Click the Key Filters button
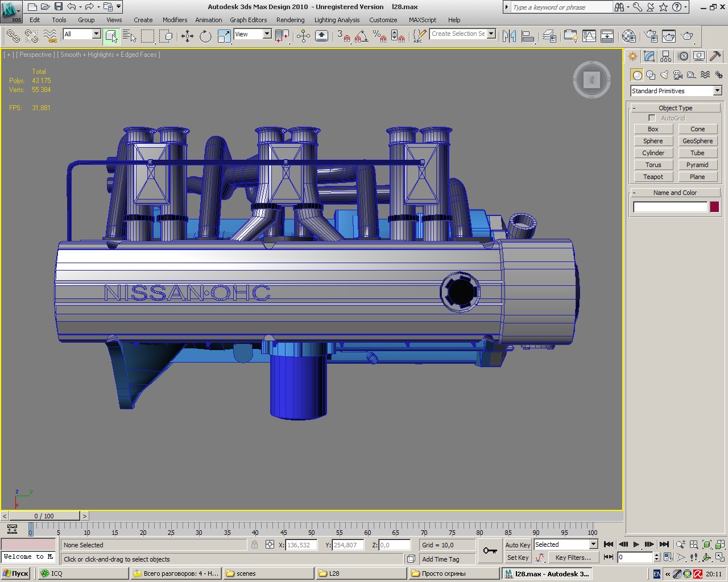 (x=573, y=558)
